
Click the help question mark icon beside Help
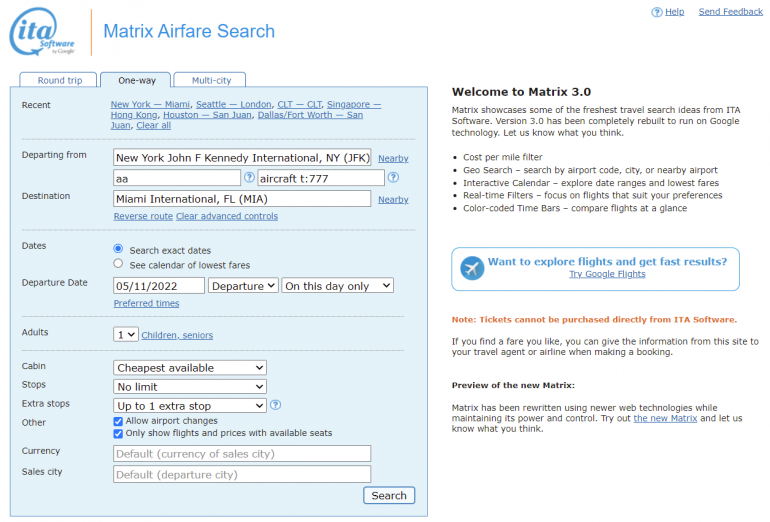tap(657, 12)
